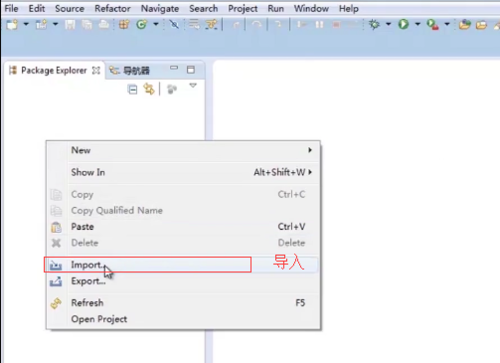Choose Delete in the context menu
The width and height of the screenshot is (500, 363).
click(x=183, y=243)
